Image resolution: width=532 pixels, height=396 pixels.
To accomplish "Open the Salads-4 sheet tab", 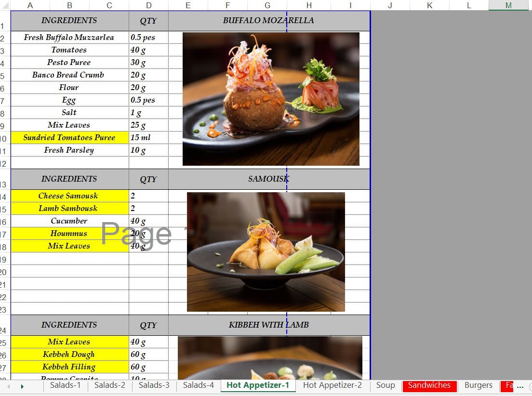I will pyautogui.click(x=199, y=385).
